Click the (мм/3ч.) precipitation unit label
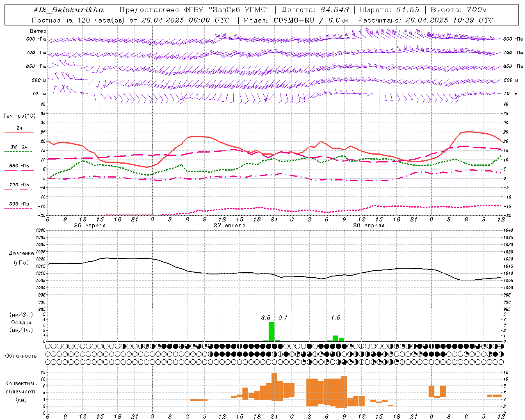 pyautogui.click(x=21, y=315)
